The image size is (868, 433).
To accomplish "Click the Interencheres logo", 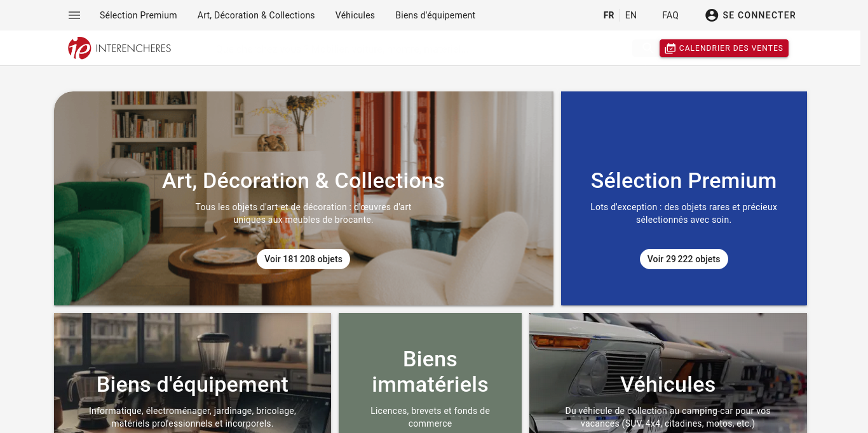I will (x=119, y=48).
